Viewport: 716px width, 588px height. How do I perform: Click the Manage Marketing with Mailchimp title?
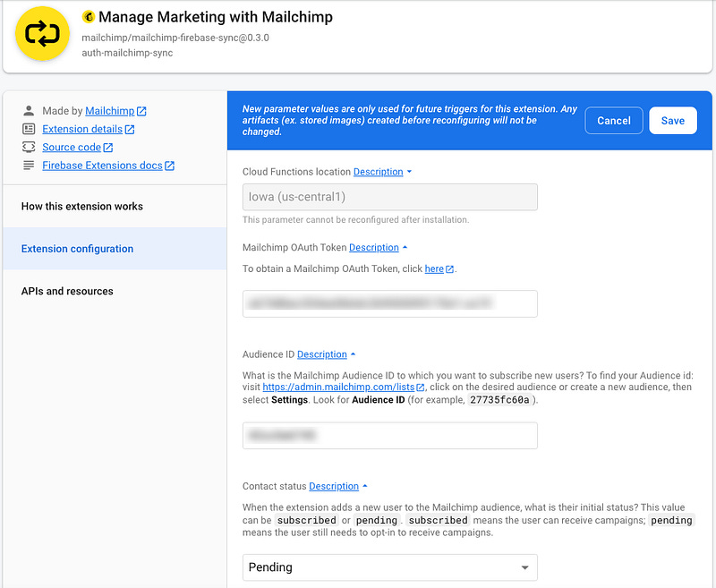pyautogui.click(x=216, y=17)
